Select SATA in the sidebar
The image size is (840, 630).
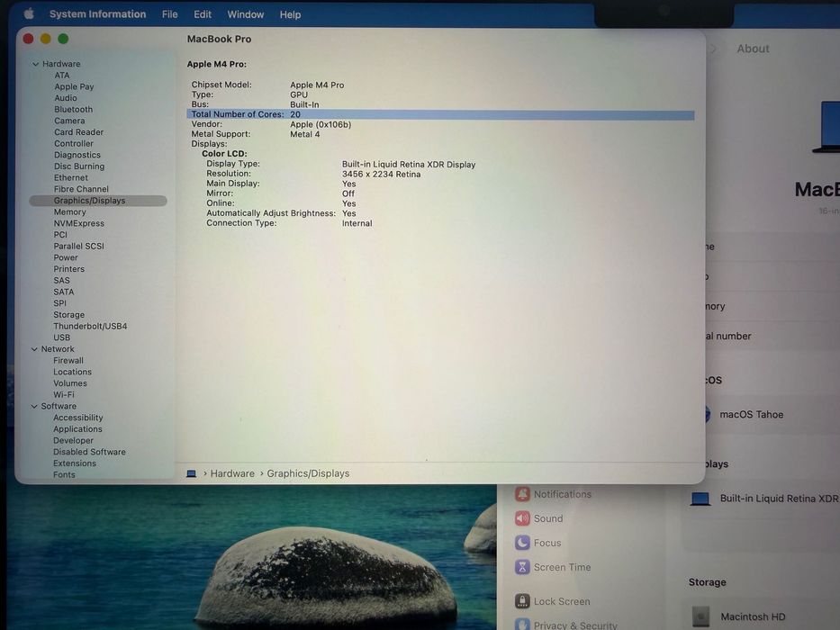(64, 292)
